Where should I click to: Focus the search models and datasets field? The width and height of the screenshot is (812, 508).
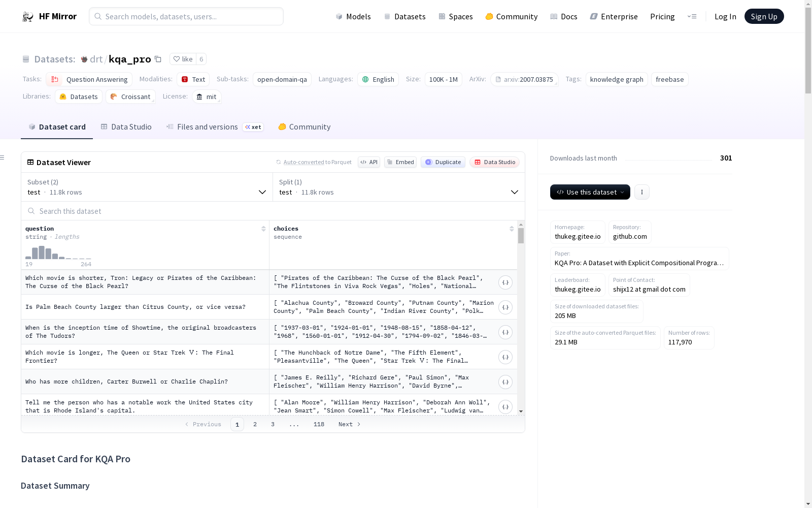186,16
